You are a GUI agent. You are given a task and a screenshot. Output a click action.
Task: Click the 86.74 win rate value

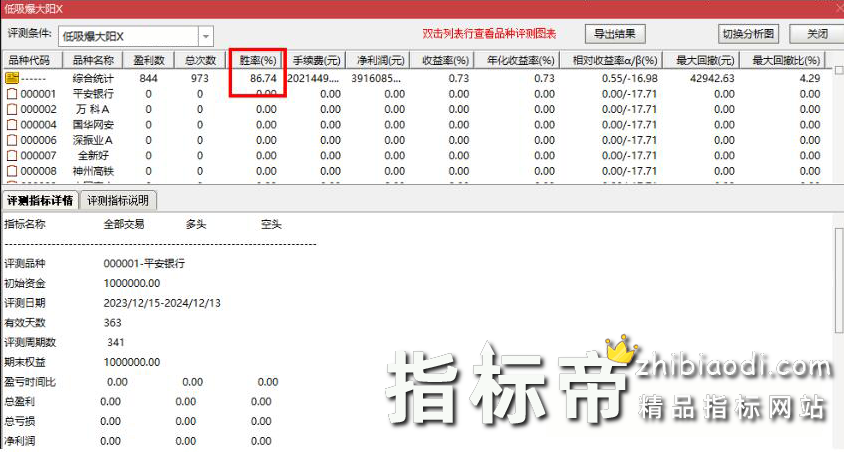(x=263, y=78)
